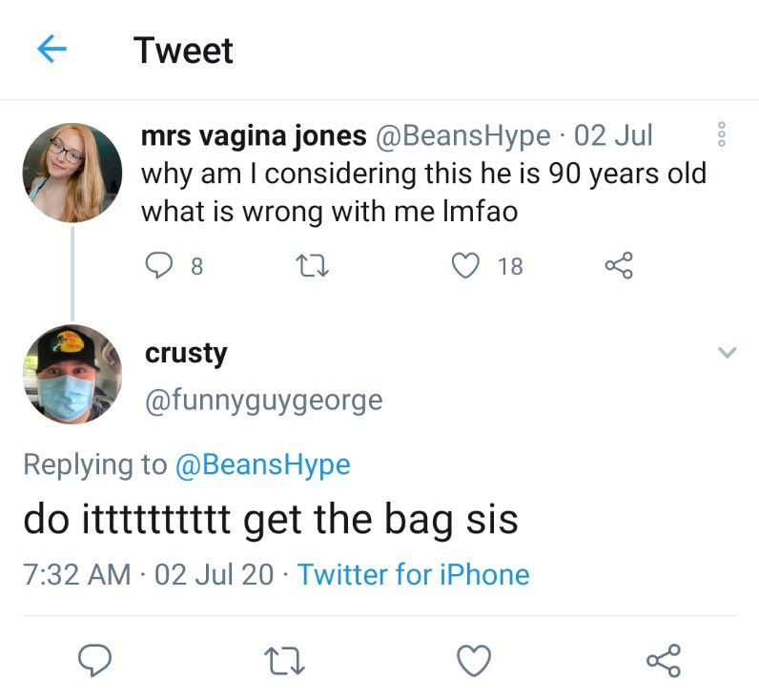The image size is (759, 700).
Task: Open mrs vagina jones display name
Action: point(254,135)
